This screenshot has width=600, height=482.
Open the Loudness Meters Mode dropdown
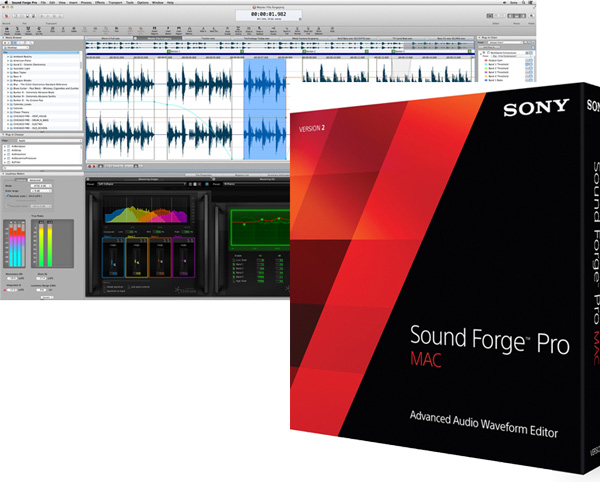[41, 186]
